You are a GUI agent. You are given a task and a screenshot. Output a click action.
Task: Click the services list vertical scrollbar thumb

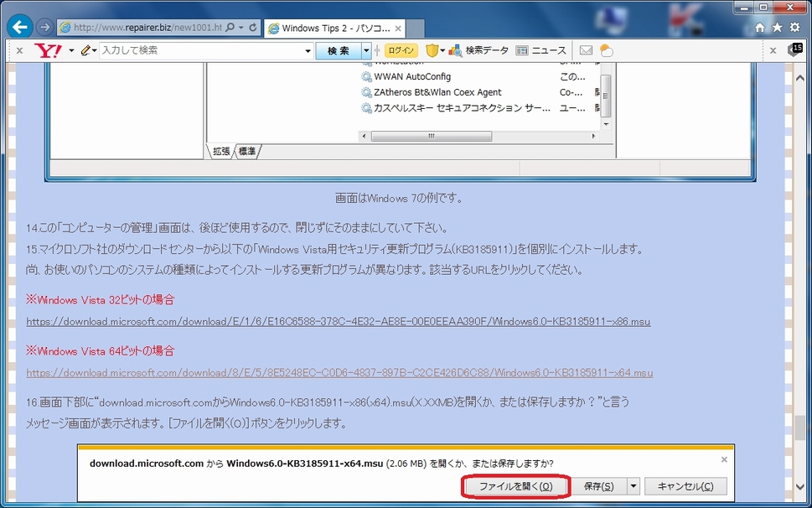[605, 96]
